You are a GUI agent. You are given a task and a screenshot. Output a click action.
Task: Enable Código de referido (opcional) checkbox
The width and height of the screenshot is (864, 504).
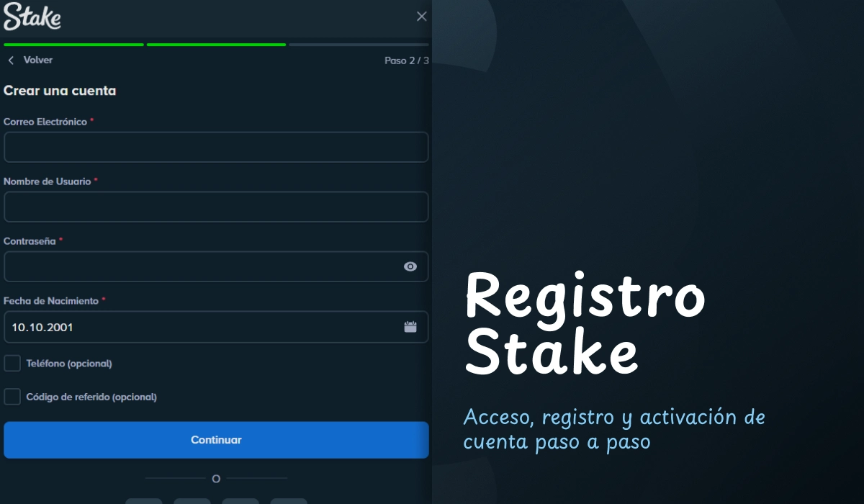click(12, 397)
